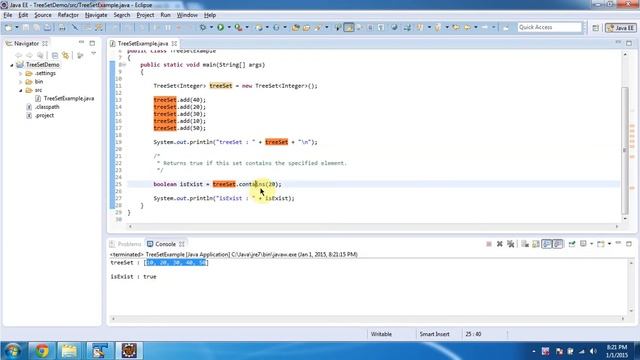Switch to the Problems tab
Viewport: 640px width, 360px height.
[x=125, y=244]
